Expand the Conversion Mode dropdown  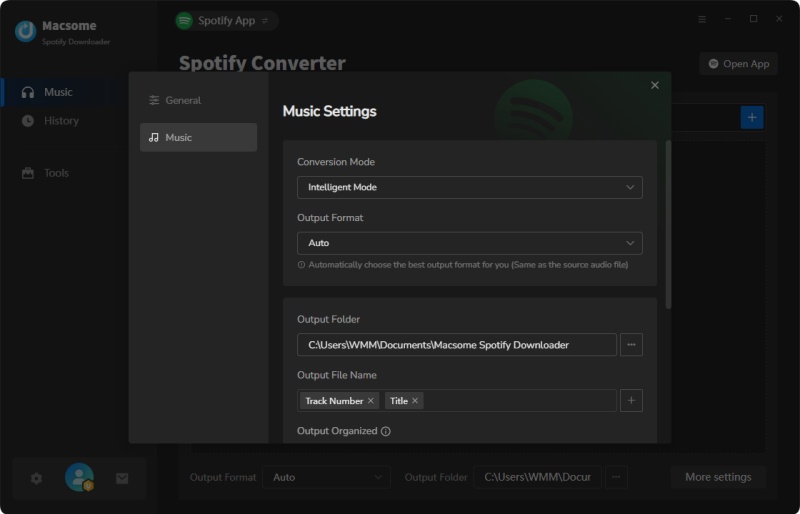click(469, 187)
